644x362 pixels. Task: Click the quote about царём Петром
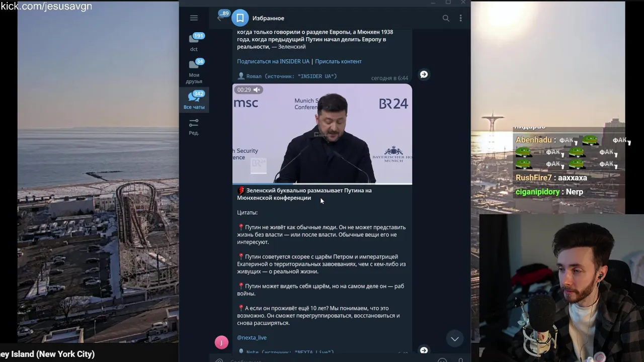[321, 264]
